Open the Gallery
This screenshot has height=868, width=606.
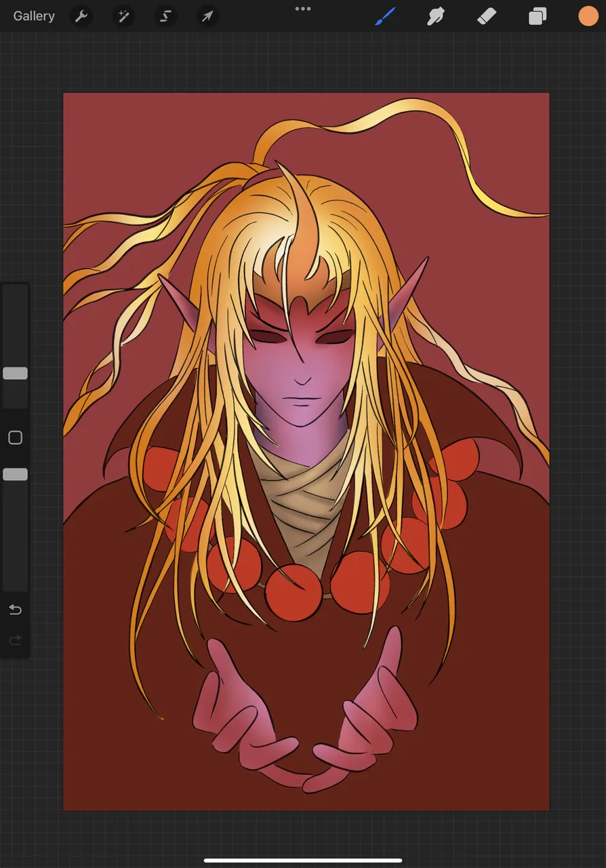coord(34,16)
